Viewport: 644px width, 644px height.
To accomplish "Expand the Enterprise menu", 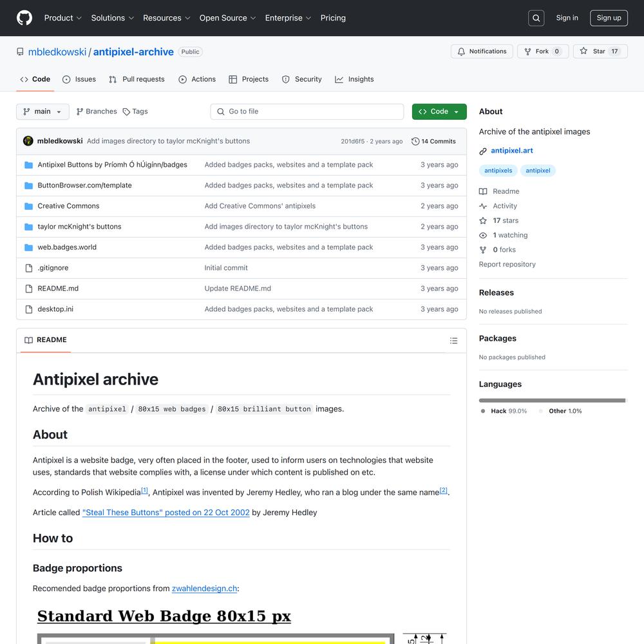I will (x=288, y=18).
